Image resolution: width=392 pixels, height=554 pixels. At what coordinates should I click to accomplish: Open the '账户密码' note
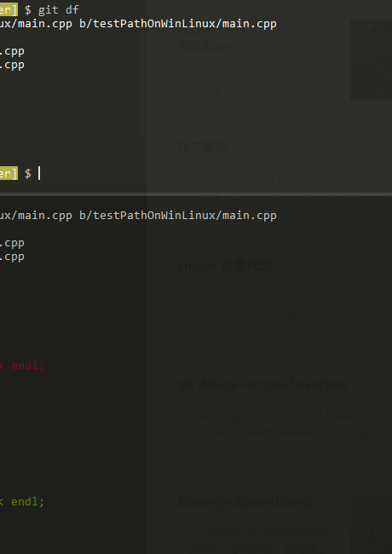(x=203, y=147)
